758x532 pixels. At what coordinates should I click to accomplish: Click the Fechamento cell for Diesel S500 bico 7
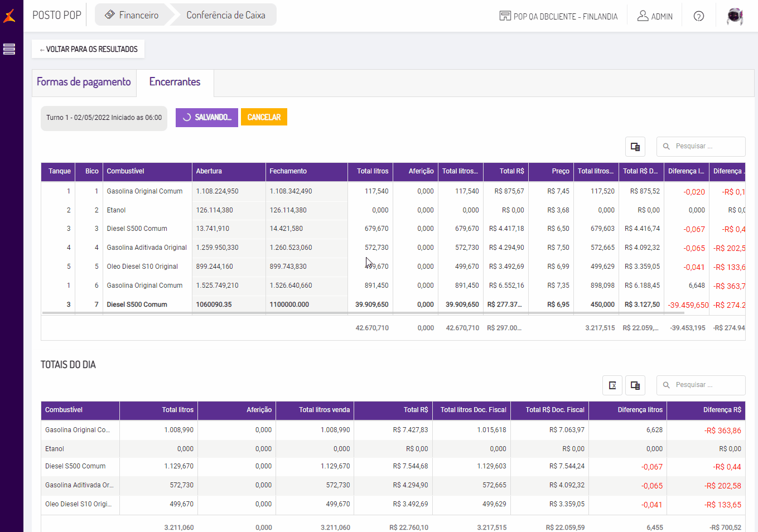tap(306, 304)
